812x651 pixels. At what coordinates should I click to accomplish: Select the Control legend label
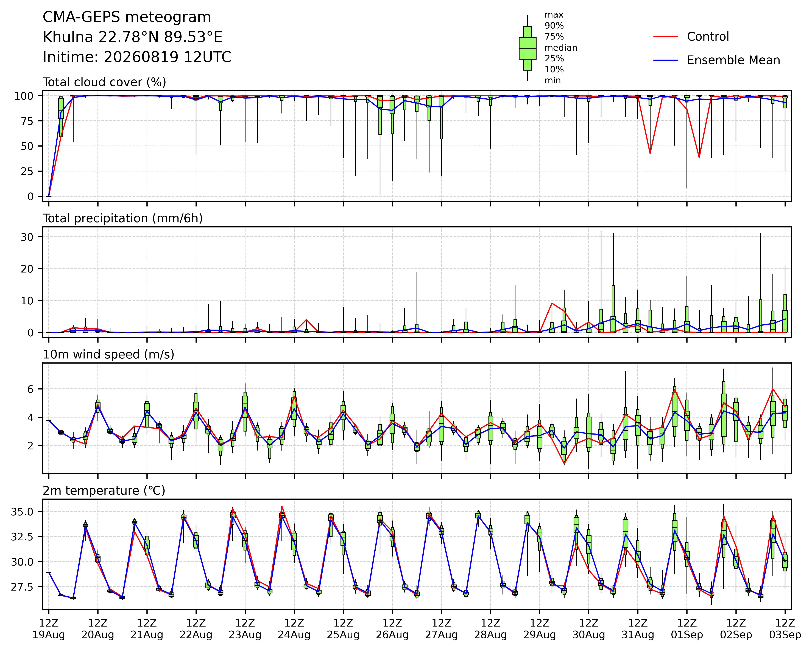click(x=708, y=37)
